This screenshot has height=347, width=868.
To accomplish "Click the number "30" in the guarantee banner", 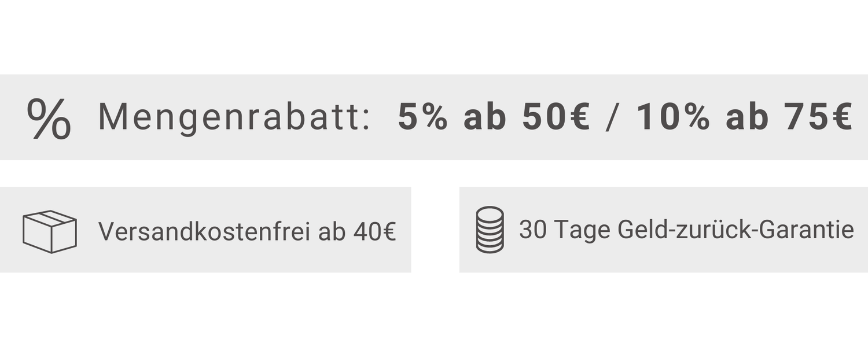I will tap(532, 230).
